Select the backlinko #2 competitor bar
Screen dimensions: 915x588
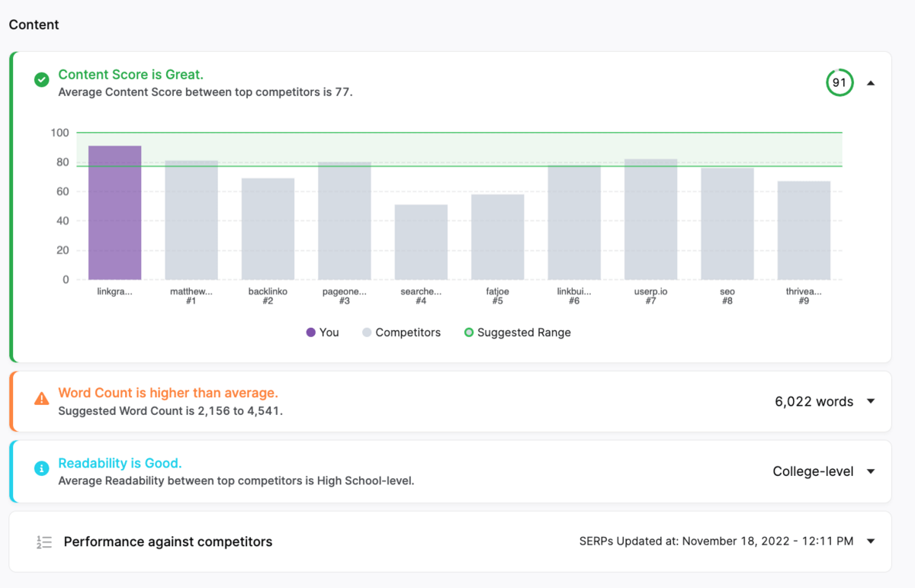[268, 229]
